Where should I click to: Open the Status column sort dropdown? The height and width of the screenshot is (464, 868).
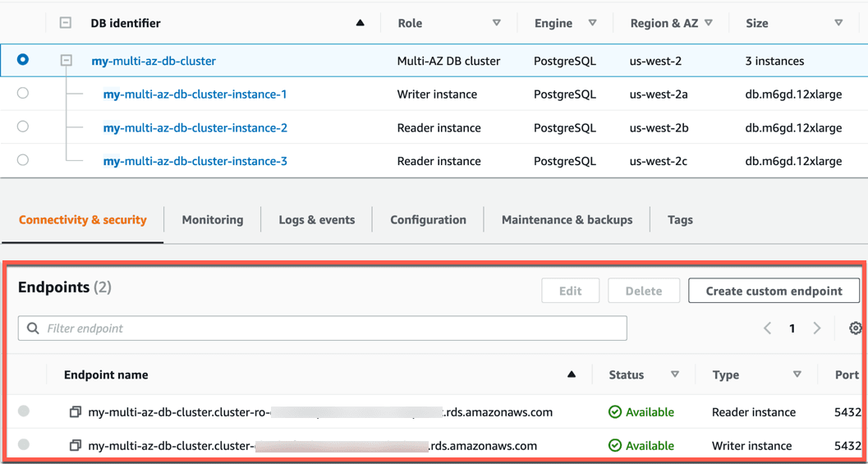point(675,374)
